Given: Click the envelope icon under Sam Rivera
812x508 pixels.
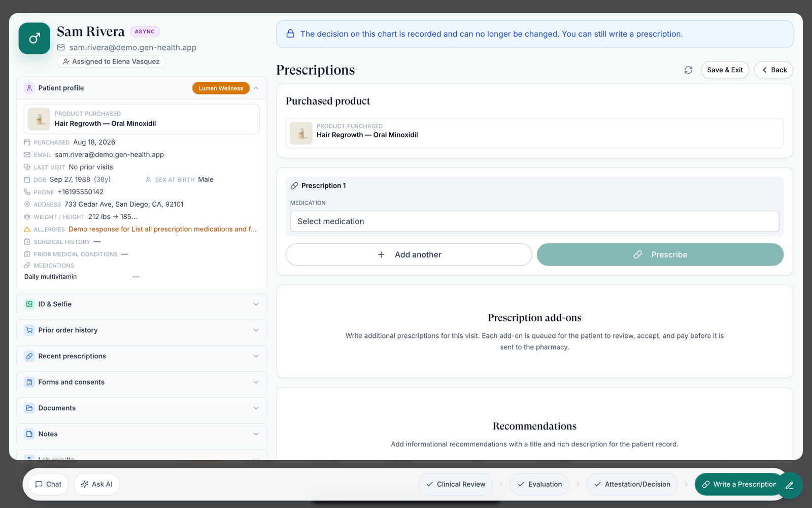Looking at the screenshot, I should 61,47.
